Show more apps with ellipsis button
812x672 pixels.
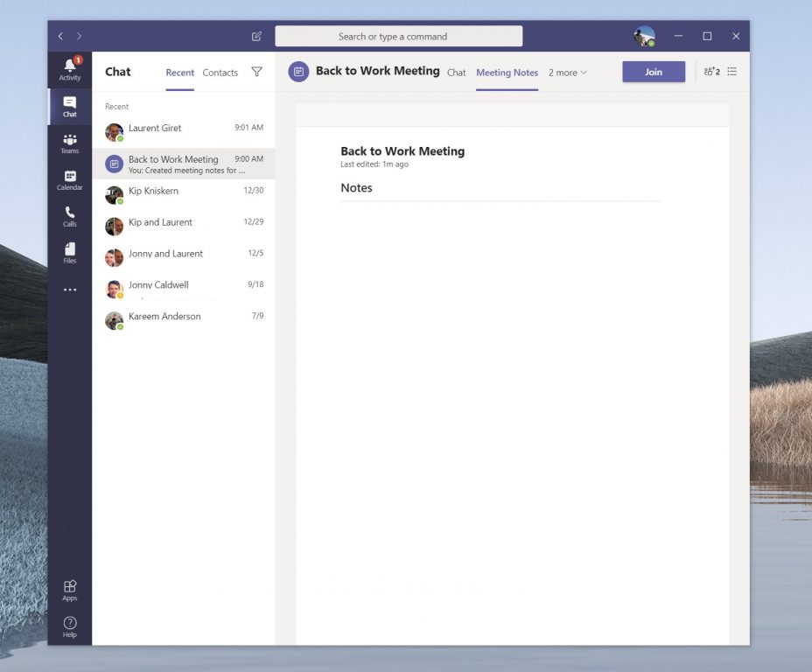pos(70,290)
